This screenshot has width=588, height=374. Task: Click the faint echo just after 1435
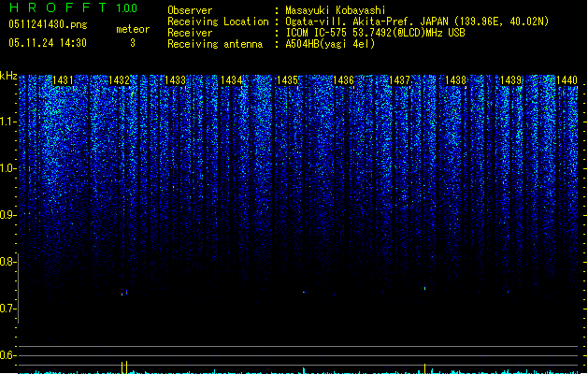pyautogui.click(x=305, y=292)
